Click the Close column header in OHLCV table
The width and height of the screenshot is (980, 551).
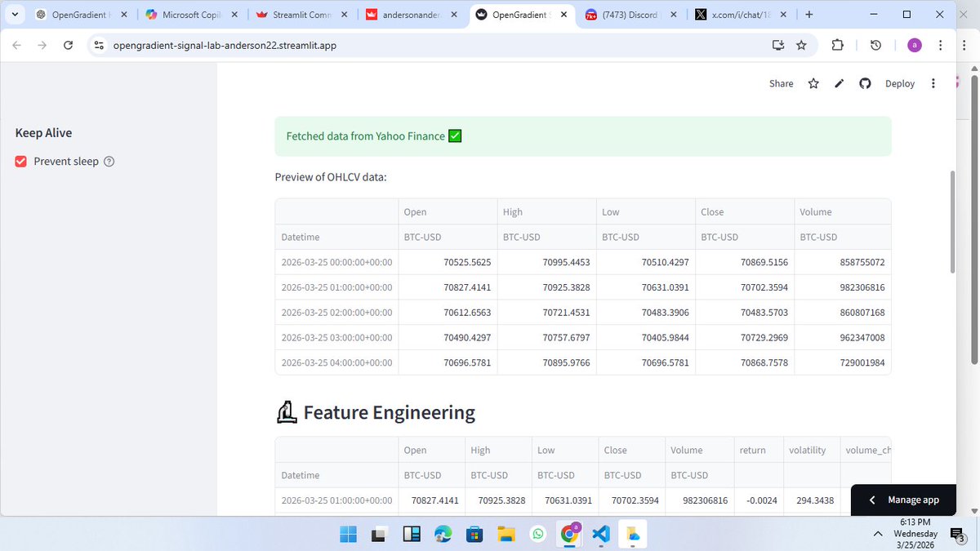tap(743, 211)
